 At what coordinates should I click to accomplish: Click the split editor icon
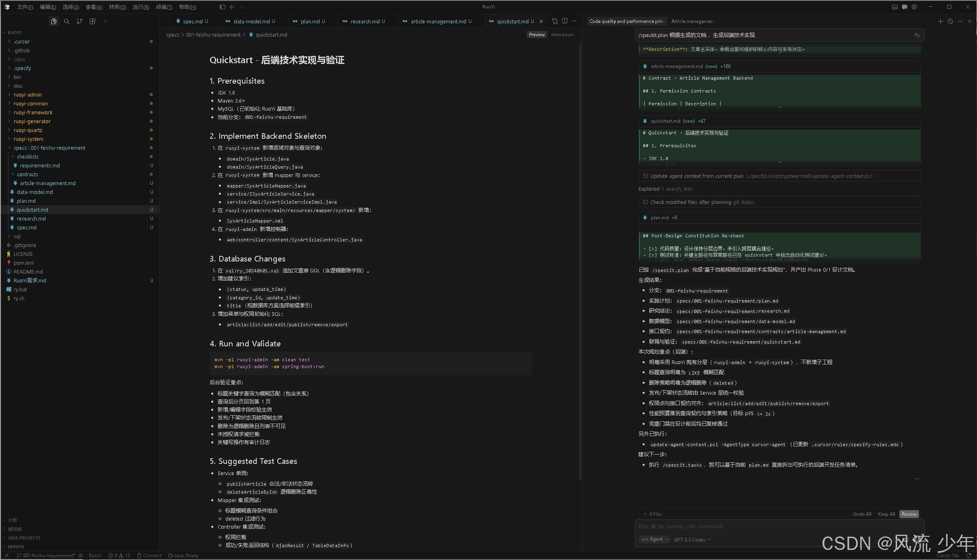(565, 21)
